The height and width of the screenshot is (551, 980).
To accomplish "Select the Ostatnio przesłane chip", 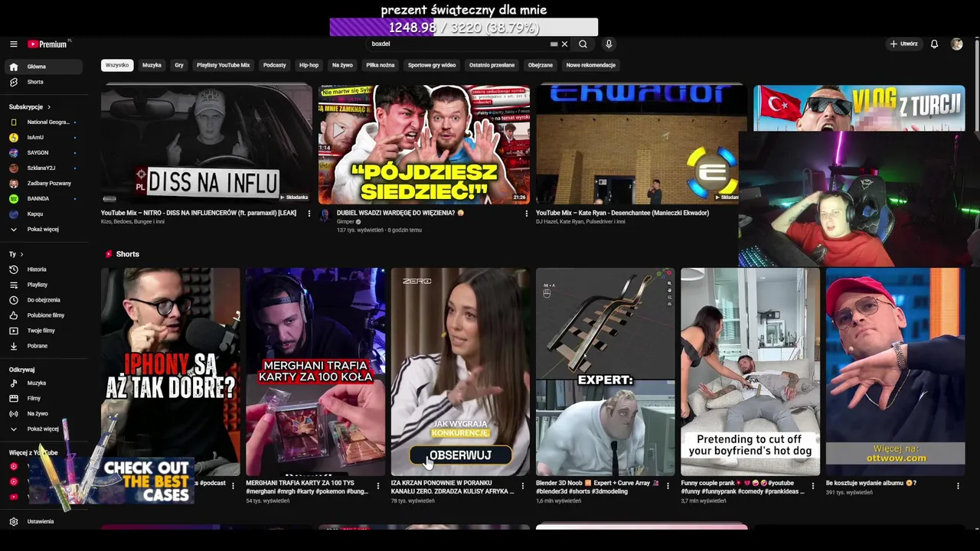I will tap(492, 65).
